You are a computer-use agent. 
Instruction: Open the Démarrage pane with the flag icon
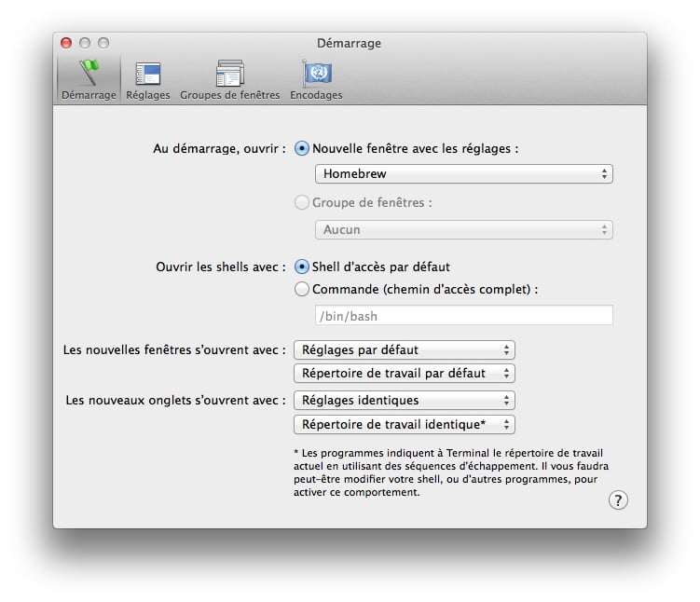tap(89, 79)
